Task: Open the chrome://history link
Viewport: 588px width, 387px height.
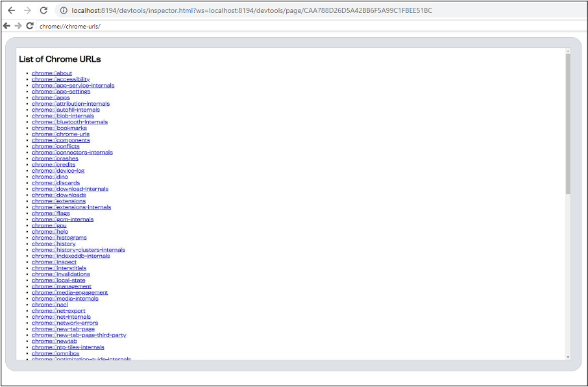Action: click(54, 243)
